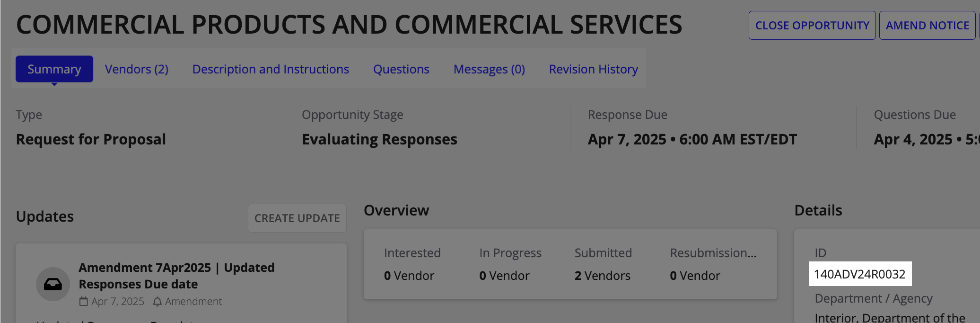Image resolution: width=980 pixels, height=323 pixels.
Task: Click the Overview section heading
Action: pos(396,210)
